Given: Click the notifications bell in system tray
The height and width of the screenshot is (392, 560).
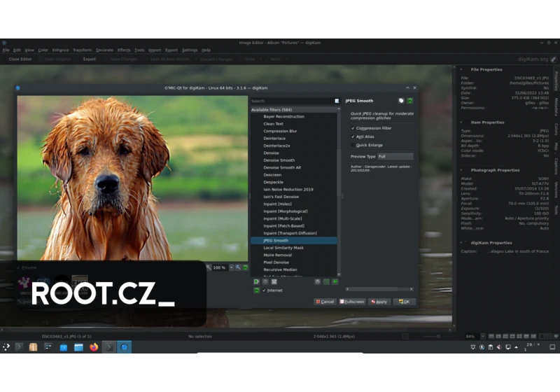Looking at the screenshot, I should 473,346.
